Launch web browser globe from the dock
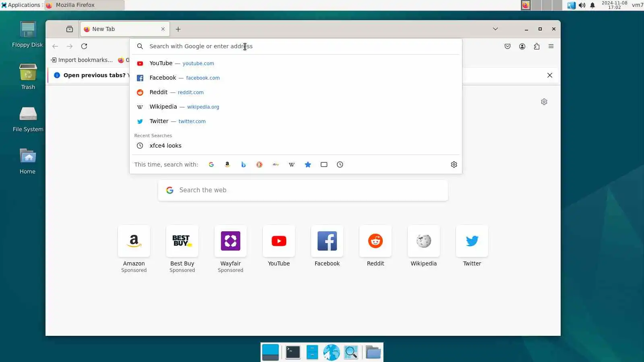 (x=331, y=352)
